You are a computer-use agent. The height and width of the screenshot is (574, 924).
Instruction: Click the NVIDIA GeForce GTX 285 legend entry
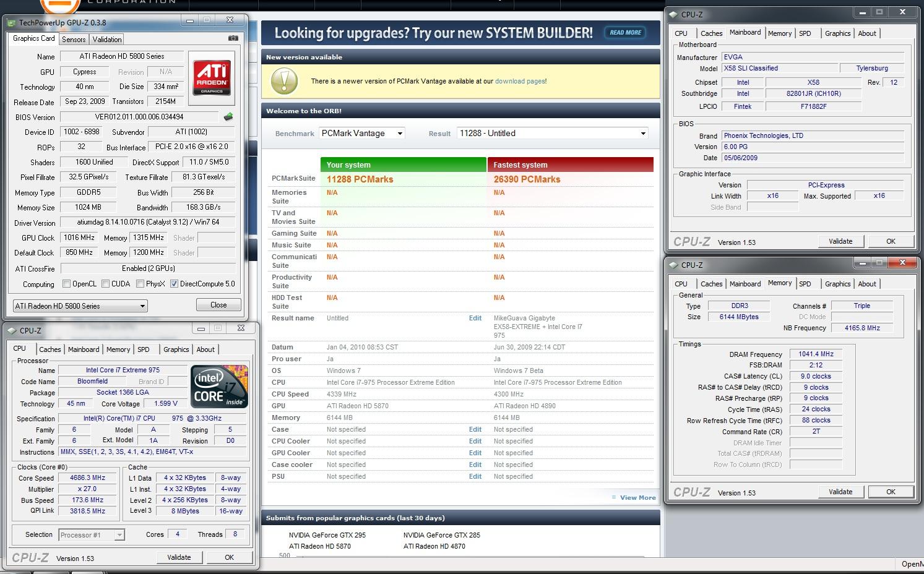click(x=442, y=535)
